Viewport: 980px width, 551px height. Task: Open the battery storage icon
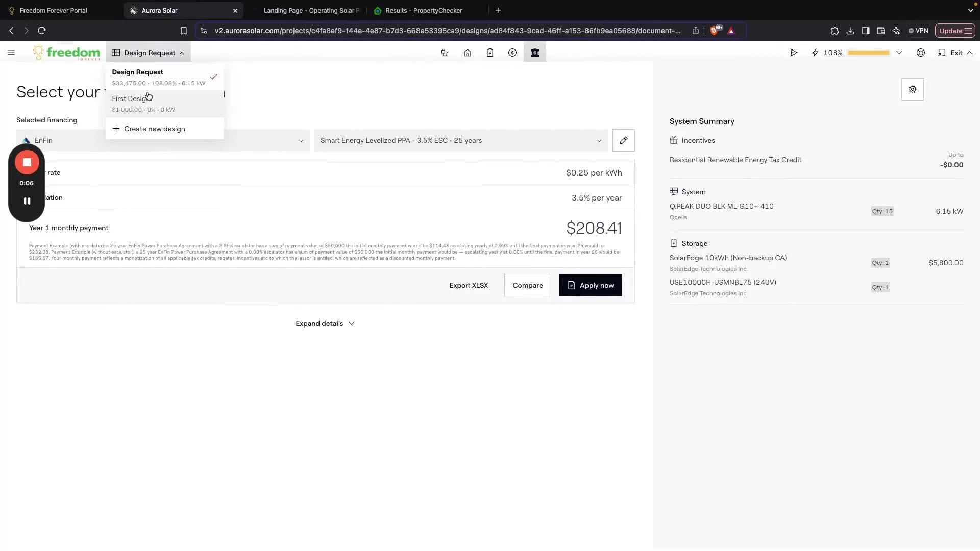(x=490, y=53)
